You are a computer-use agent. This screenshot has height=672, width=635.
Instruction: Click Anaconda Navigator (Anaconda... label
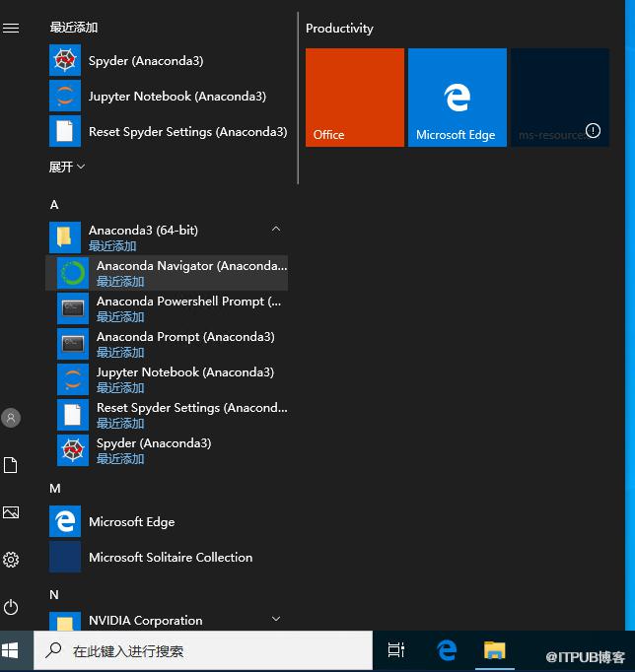pos(191,266)
